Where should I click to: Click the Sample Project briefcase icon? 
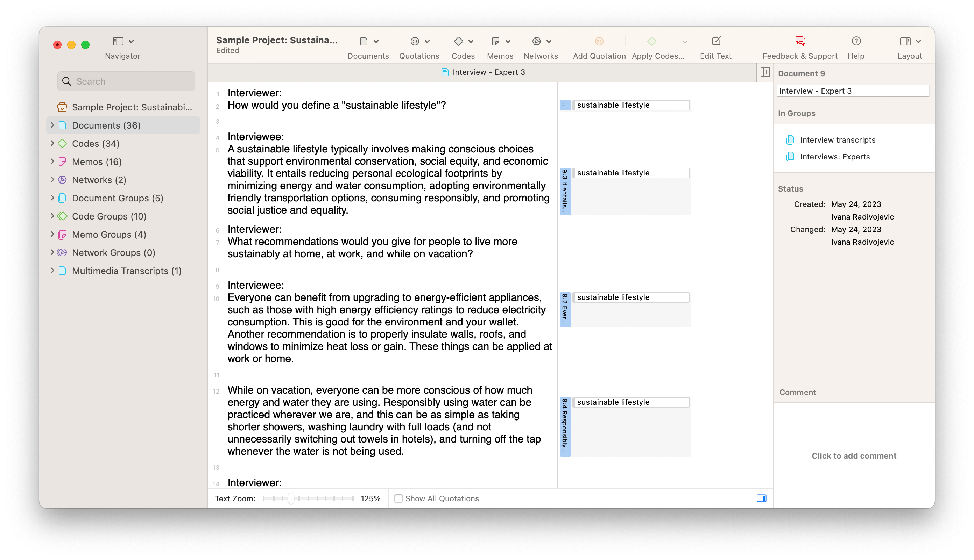[62, 107]
